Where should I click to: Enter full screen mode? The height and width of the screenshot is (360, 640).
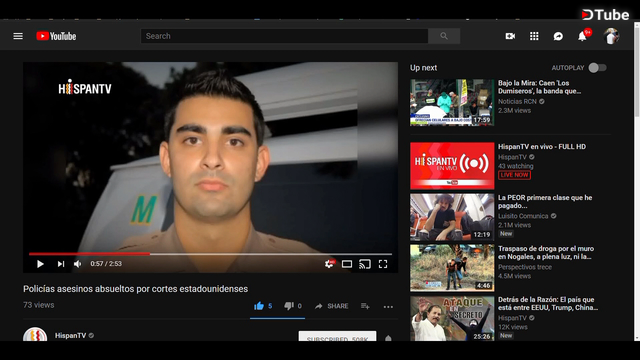click(x=383, y=264)
